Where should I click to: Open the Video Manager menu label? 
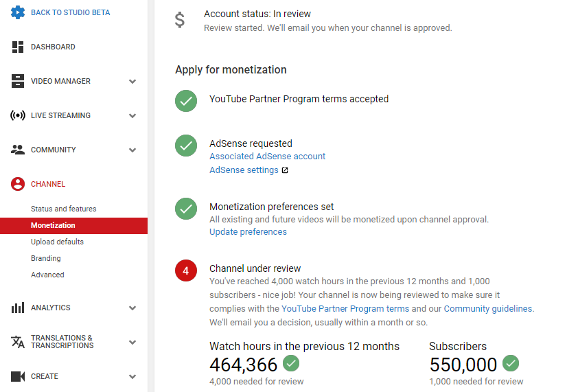pos(60,81)
